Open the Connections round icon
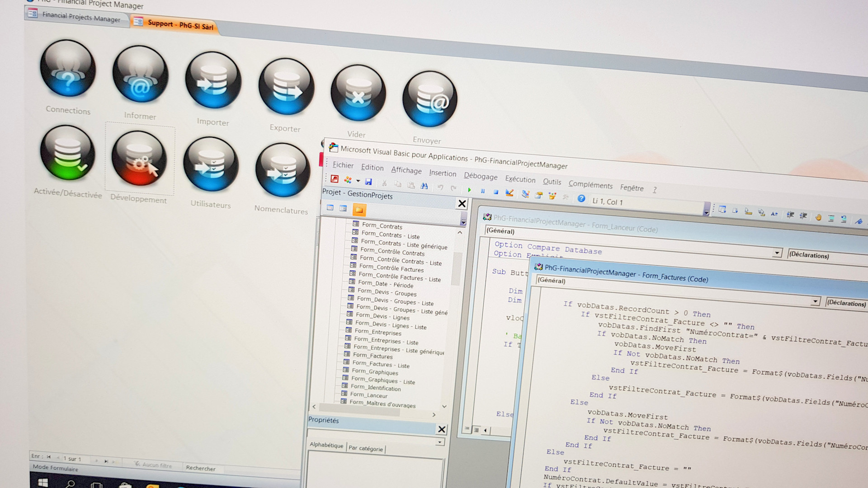Image resolution: width=868 pixels, height=488 pixels. click(x=68, y=68)
